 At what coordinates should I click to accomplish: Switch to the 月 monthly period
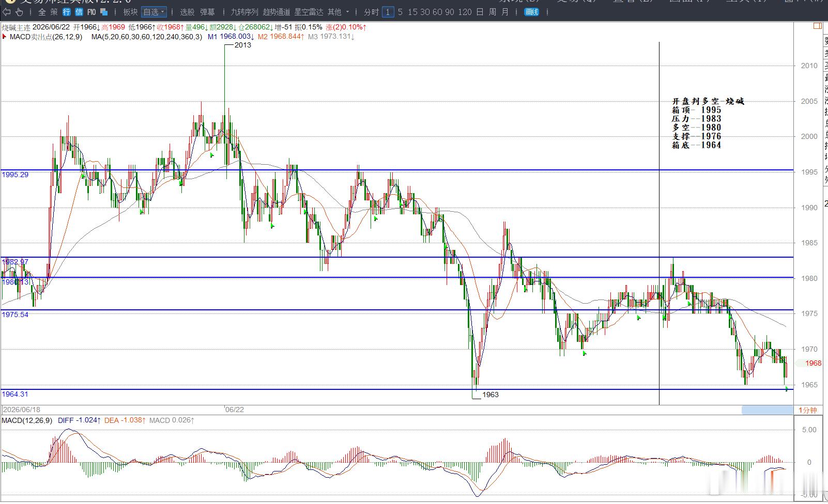coord(505,12)
